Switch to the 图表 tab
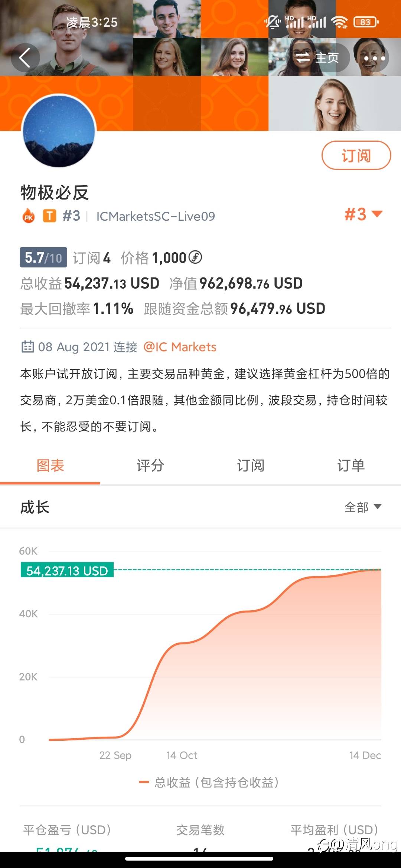This screenshot has height=868, width=401. pyautogui.click(x=50, y=466)
